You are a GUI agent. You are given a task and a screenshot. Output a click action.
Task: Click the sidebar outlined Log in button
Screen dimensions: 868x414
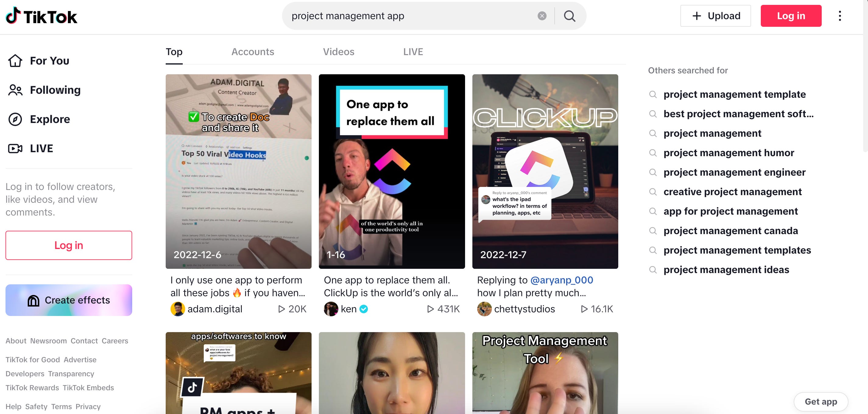69,245
